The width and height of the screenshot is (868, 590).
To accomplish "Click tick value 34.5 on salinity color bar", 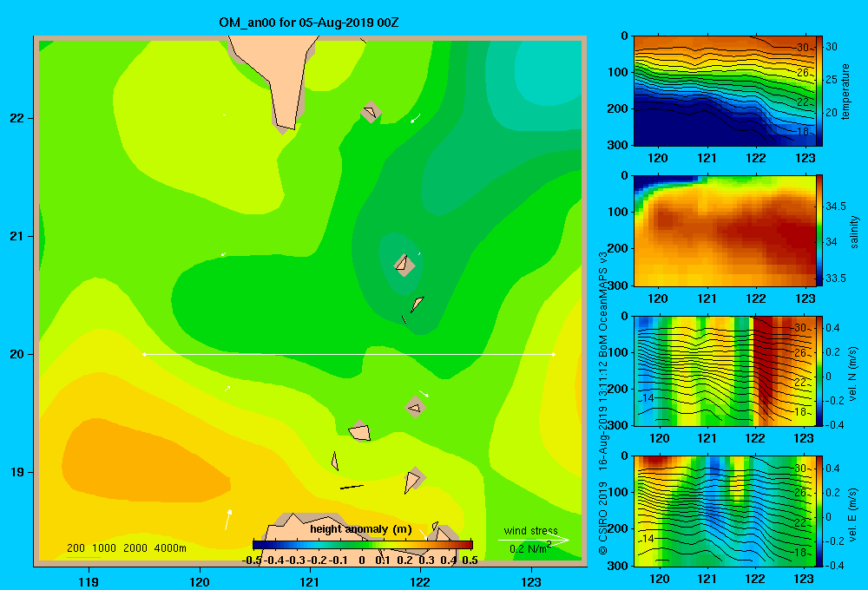I will (836, 206).
